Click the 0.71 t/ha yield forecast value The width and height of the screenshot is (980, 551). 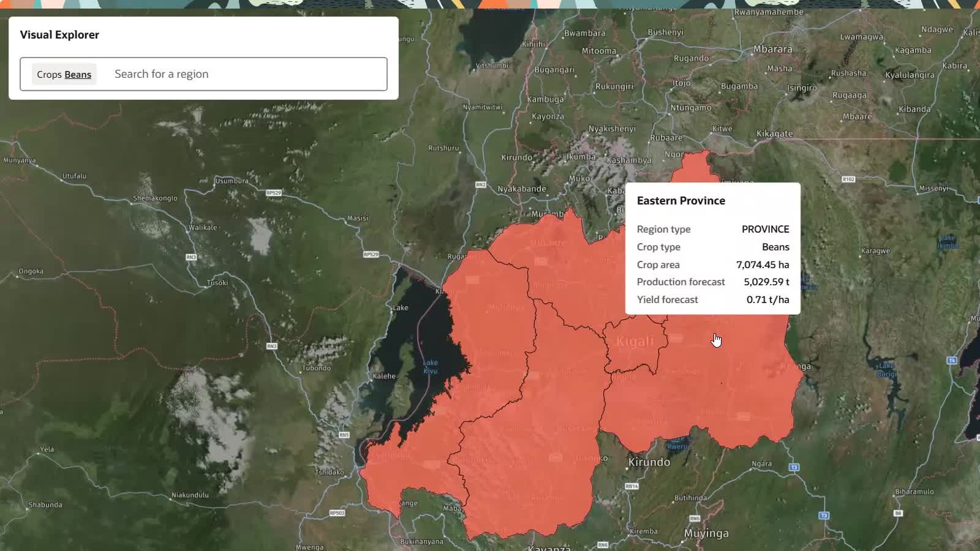click(767, 299)
